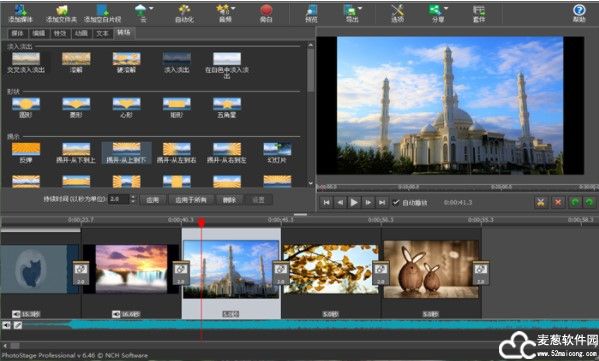Click the duration spinner arrows
599x361 pixels.
tap(133, 199)
